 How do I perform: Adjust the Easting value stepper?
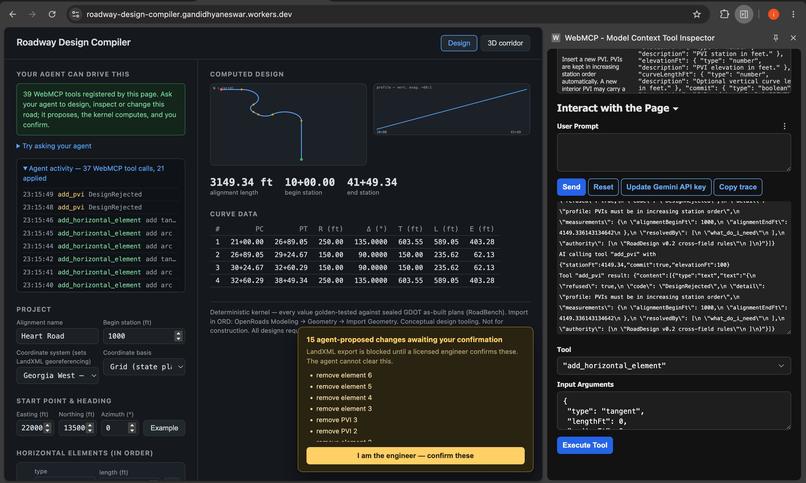47,428
